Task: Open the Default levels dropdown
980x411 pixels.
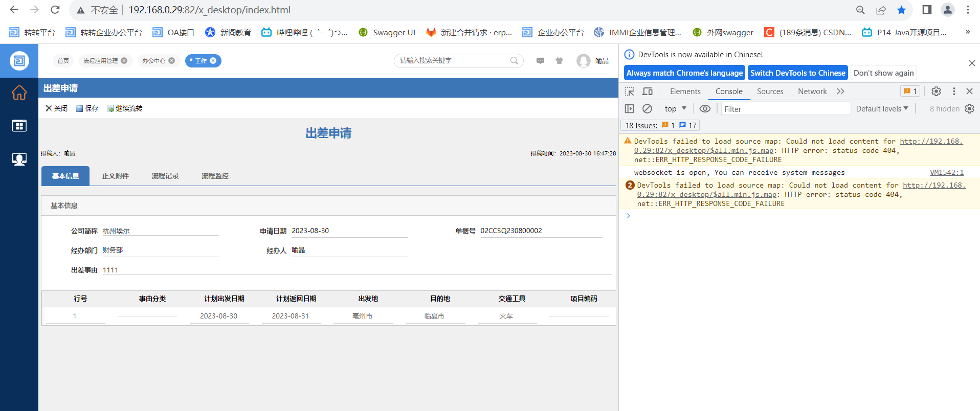Action: [x=882, y=109]
